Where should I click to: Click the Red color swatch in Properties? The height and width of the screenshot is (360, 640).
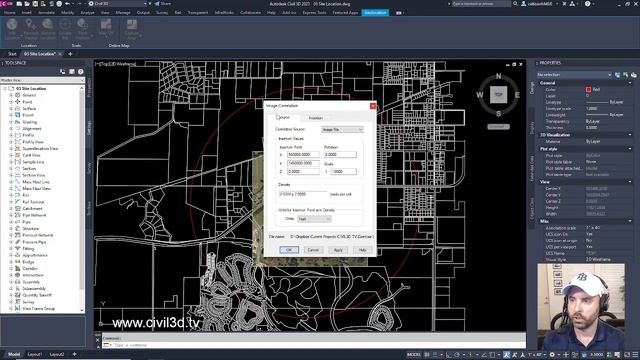tap(588, 89)
